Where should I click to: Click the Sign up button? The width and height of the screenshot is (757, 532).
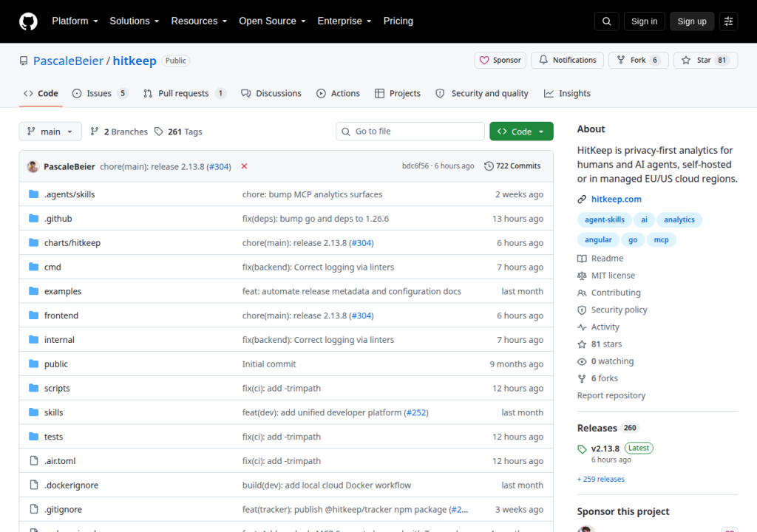click(x=692, y=21)
